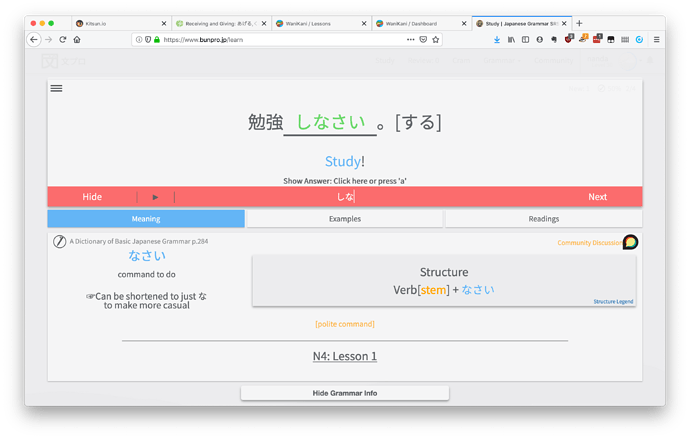Open the Community nav item
The height and width of the screenshot is (439, 690).
pos(554,61)
